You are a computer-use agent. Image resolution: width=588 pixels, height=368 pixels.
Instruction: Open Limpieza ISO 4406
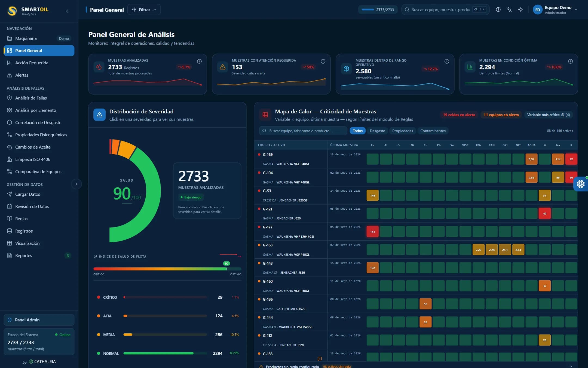[39, 159]
